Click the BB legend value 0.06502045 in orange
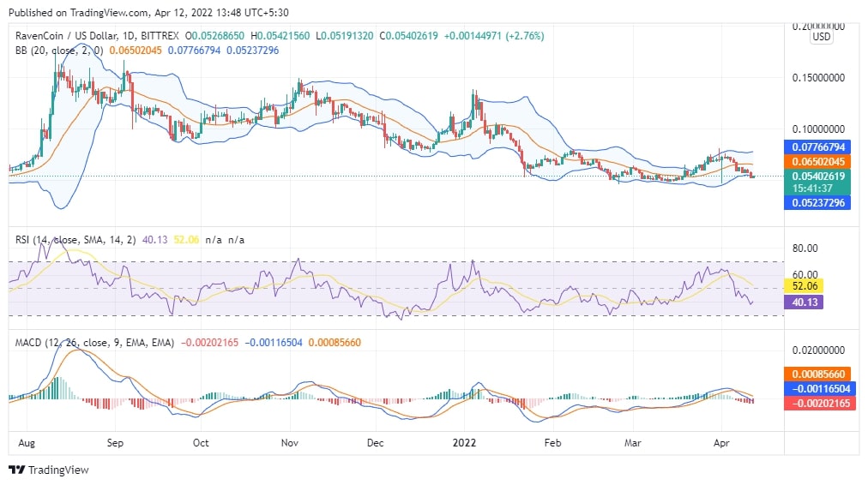 [x=136, y=51]
